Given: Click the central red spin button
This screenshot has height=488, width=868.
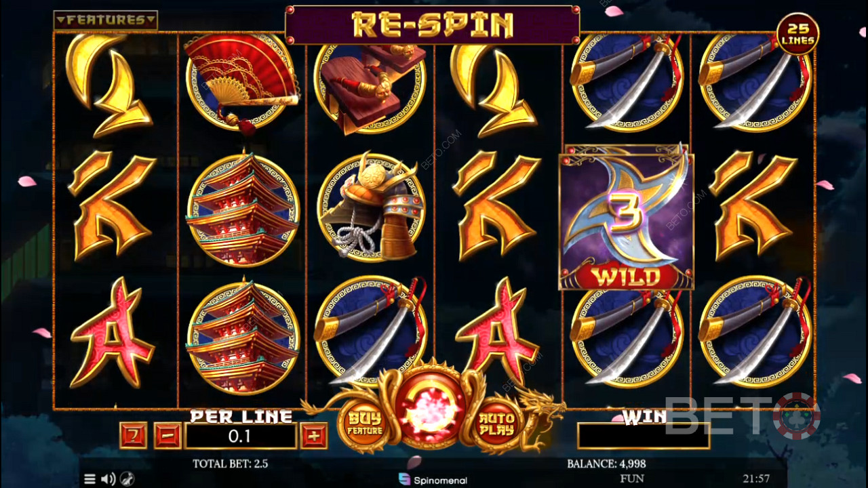Looking at the screenshot, I should (x=433, y=407).
